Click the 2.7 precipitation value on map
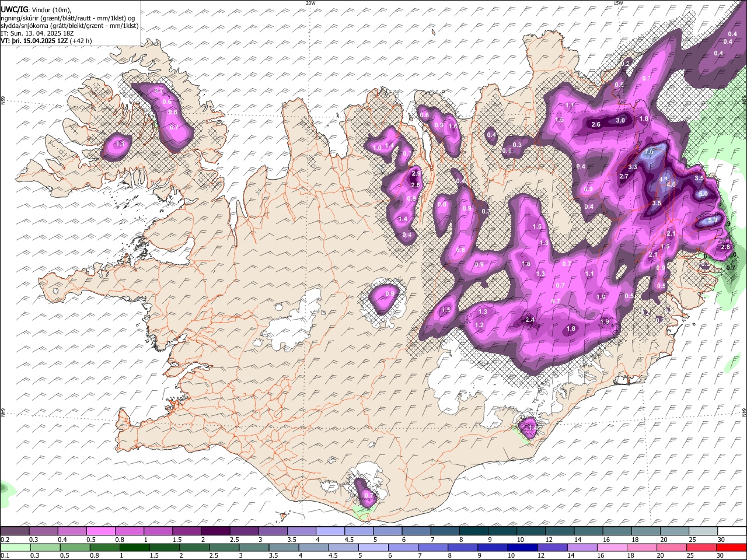The image size is (747, 560). pos(623,176)
